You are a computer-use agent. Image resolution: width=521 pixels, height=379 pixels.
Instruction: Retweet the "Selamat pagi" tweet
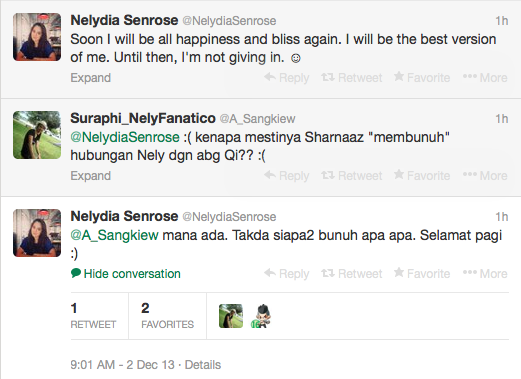coord(352,274)
